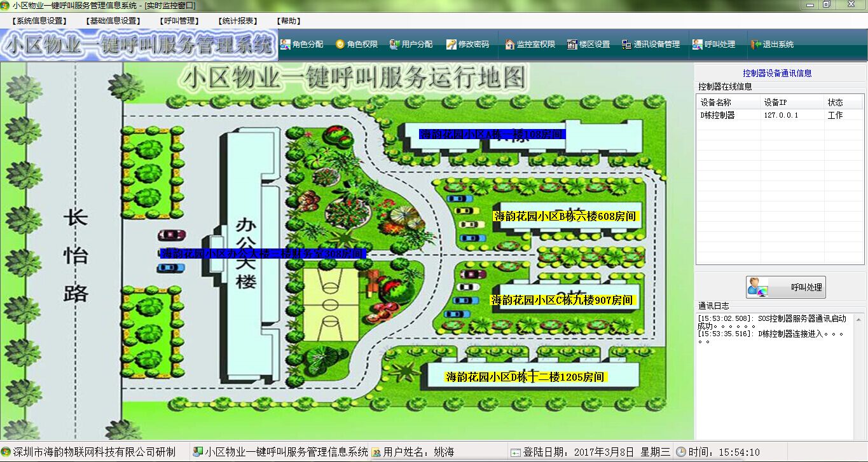The image size is (868, 462).
Task: Open the 统计报表 menu
Action: [x=238, y=21]
